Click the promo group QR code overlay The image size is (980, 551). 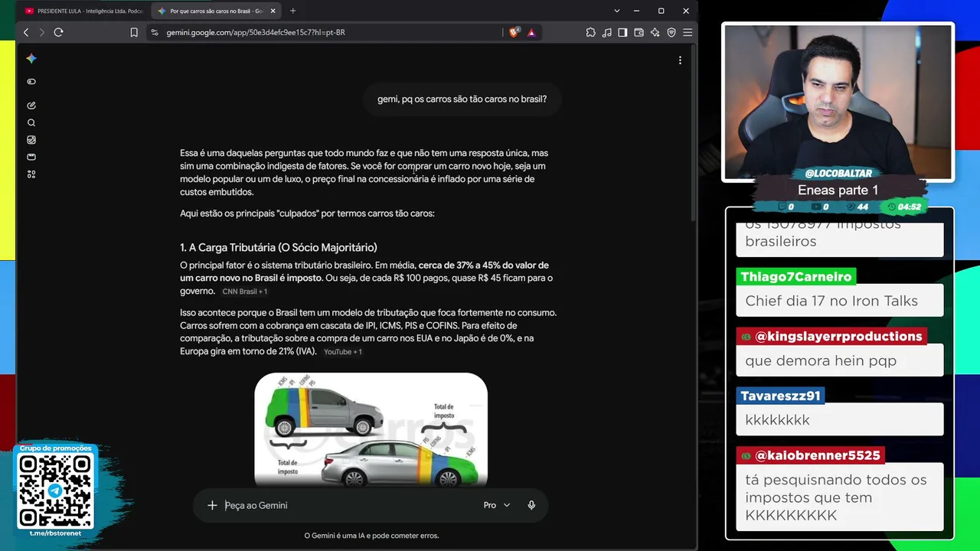pos(55,491)
